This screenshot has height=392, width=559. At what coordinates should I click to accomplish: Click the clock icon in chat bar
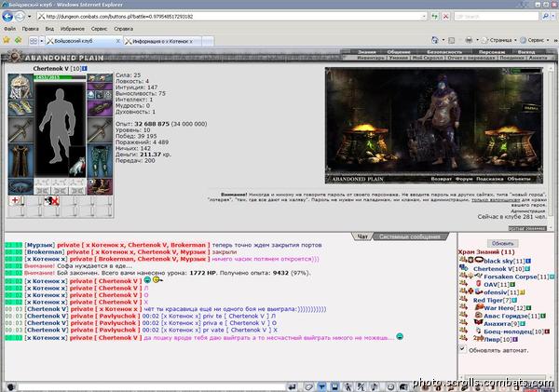point(390,386)
